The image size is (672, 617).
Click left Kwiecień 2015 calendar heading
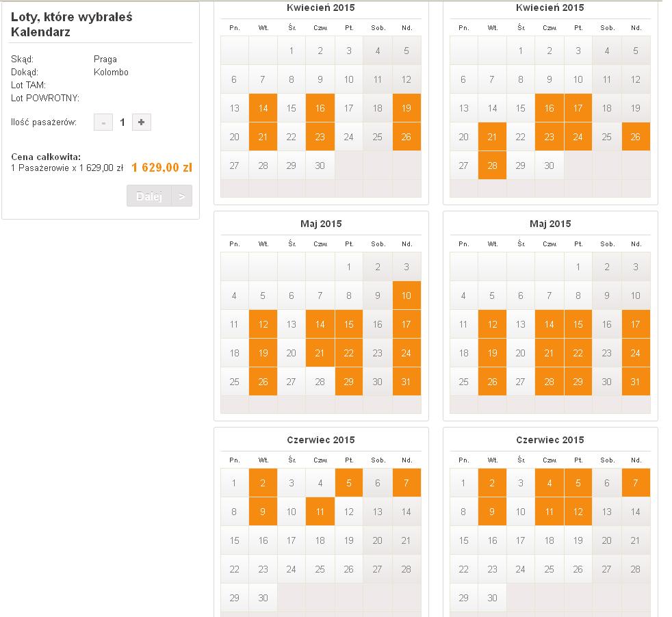(x=320, y=8)
